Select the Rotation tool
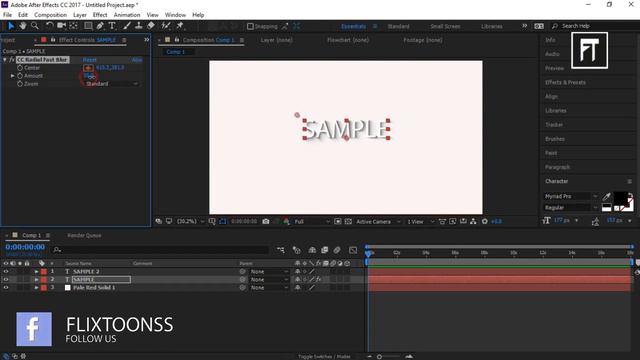640x360 pixels. click(49, 26)
